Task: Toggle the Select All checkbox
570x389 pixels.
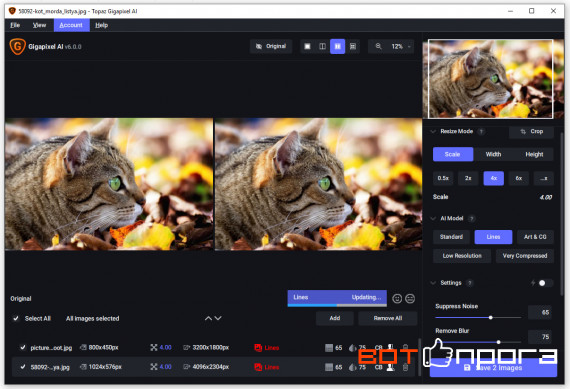Action: 16,318
